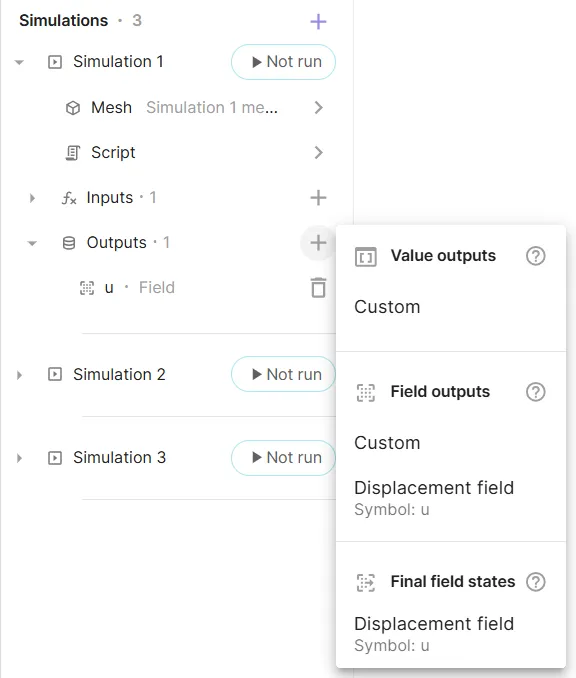
Task: Expand Simulation 2
Action: tap(19, 375)
